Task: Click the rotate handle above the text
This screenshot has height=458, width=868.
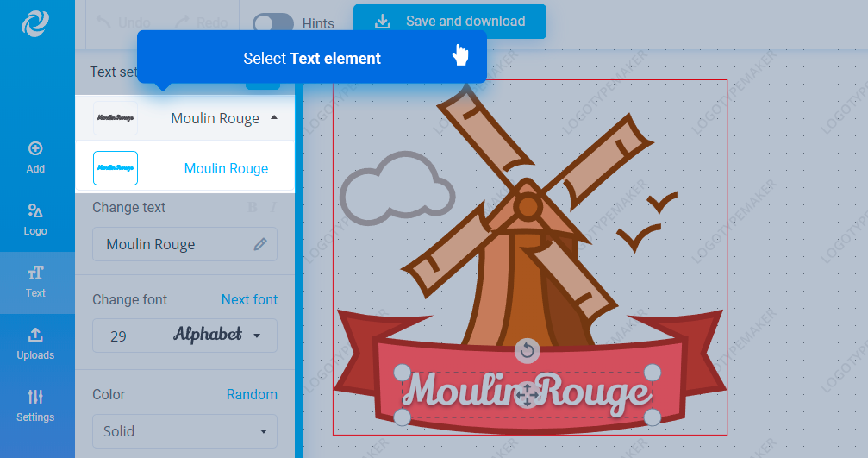Action: click(527, 350)
